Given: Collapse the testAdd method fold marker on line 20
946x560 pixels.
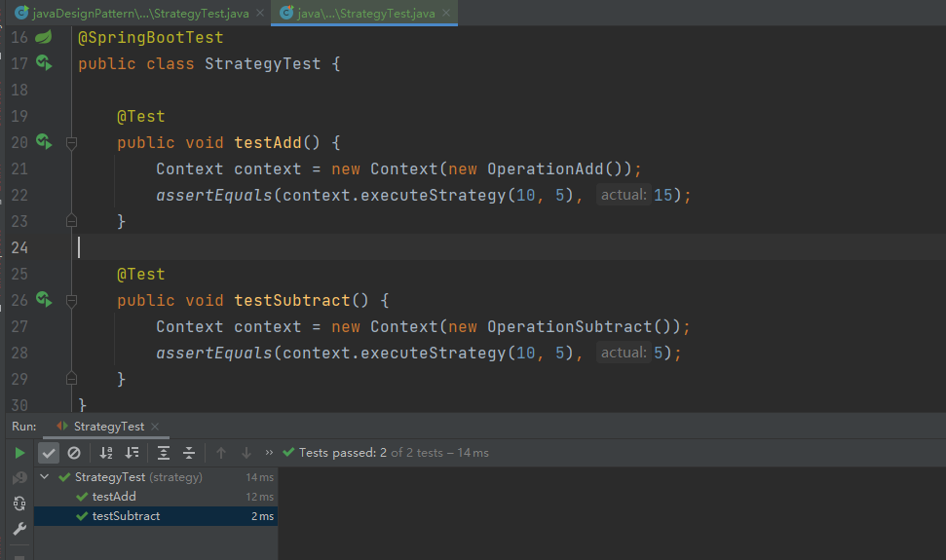Looking at the screenshot, I should pyautogui.click(x=71, y=143).
